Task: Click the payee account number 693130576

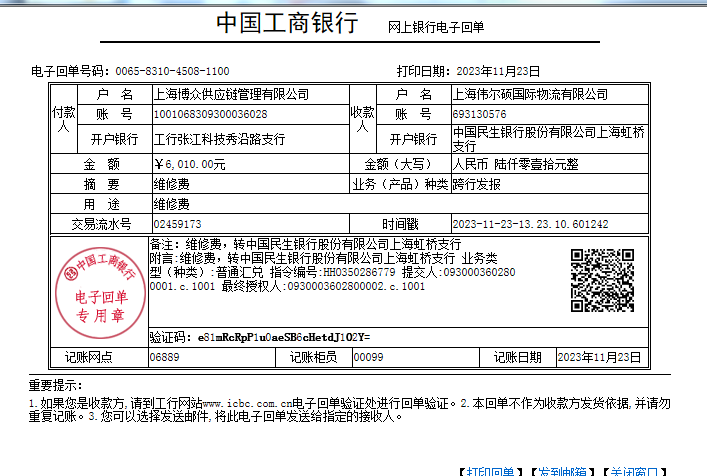Action: click(x=477, y=114)
